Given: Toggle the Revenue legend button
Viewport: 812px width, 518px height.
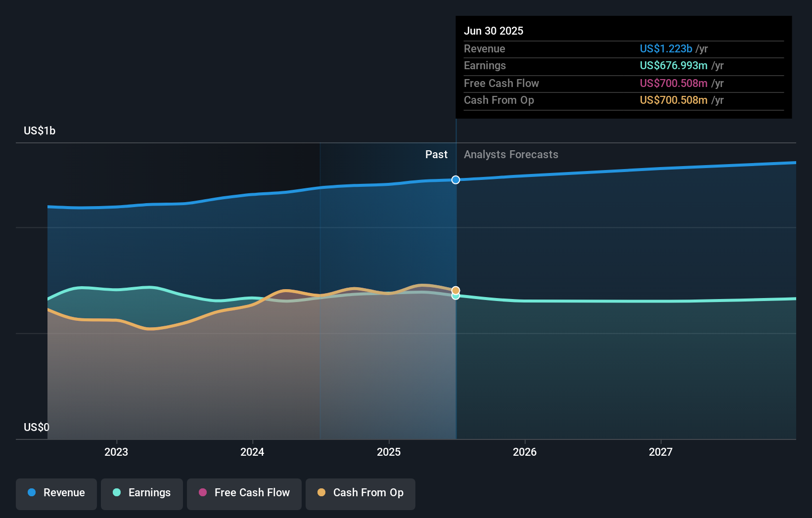Looking at the screenshot, I should point(56,494).
